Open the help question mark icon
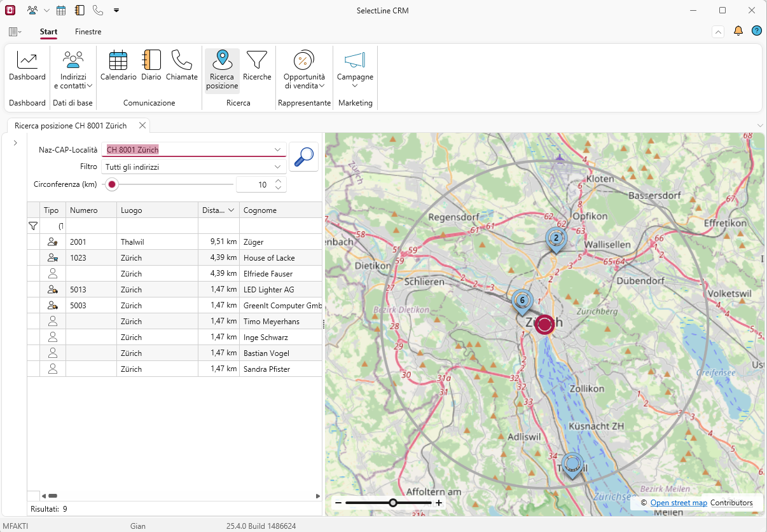The width and height of the screenshot is (767, 532). (757, 31)
